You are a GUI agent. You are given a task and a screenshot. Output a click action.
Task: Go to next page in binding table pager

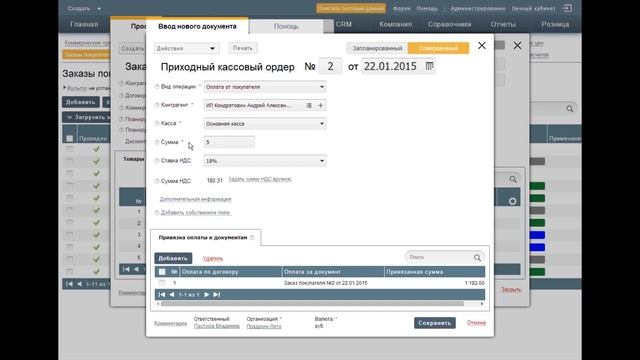207,294
